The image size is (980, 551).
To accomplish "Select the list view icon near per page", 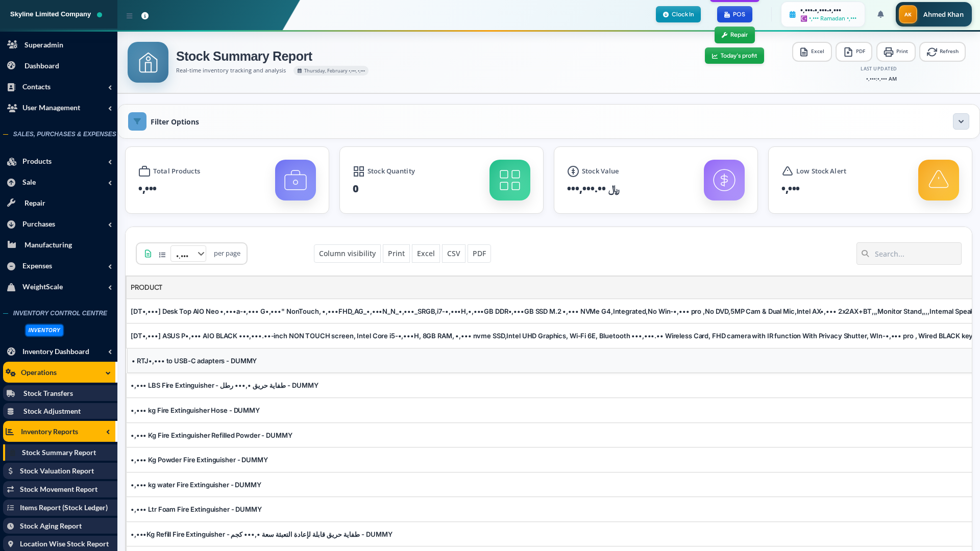I will coord(162,255).
